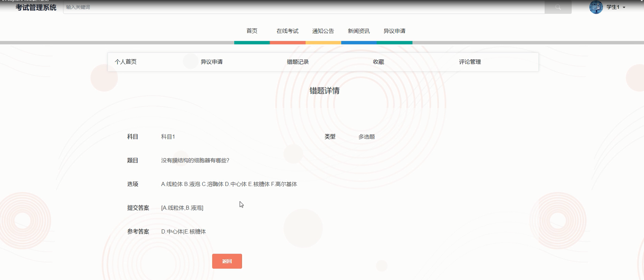Click the subject value 科目1

click(168, 137)
